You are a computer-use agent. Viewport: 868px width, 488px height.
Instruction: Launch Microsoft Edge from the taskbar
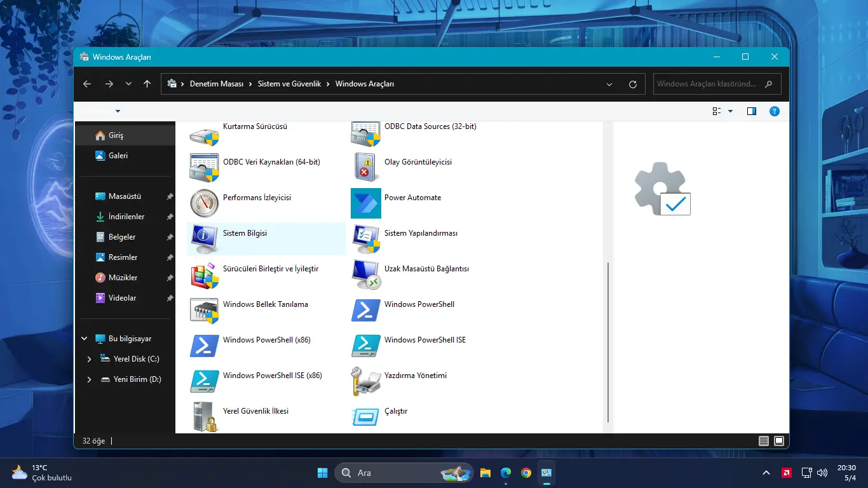[506, 473]
